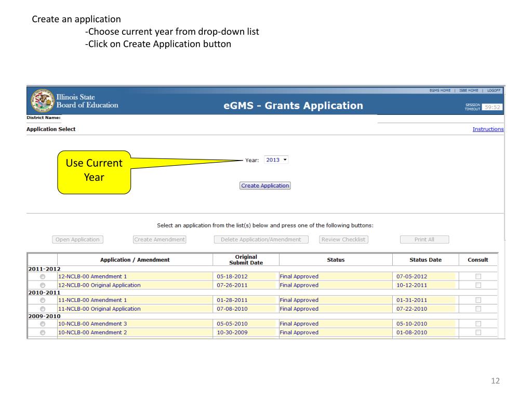This screenshot has width=532, height=399.
Task: Click the LOGOFF link
Action: click(494, 90)
